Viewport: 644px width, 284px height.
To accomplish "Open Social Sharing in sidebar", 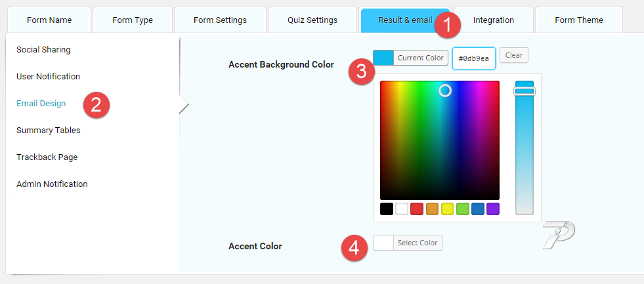I will [x=43, y=50].
